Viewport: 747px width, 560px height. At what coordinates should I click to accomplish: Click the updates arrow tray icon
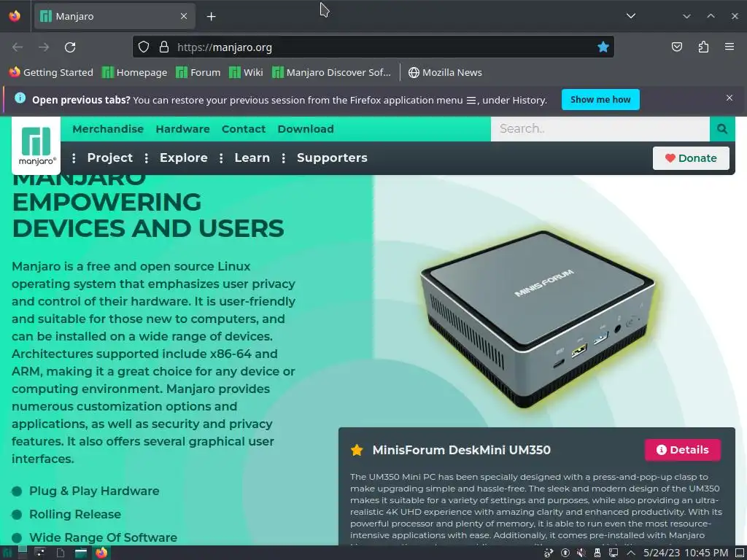(x=565, y=553)
